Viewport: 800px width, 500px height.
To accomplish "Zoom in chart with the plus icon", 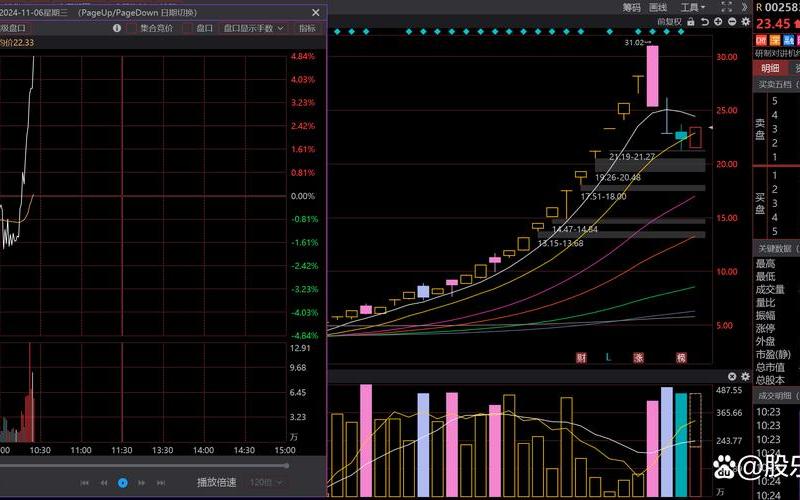I will pyautogui.click(x=717, y=21).
